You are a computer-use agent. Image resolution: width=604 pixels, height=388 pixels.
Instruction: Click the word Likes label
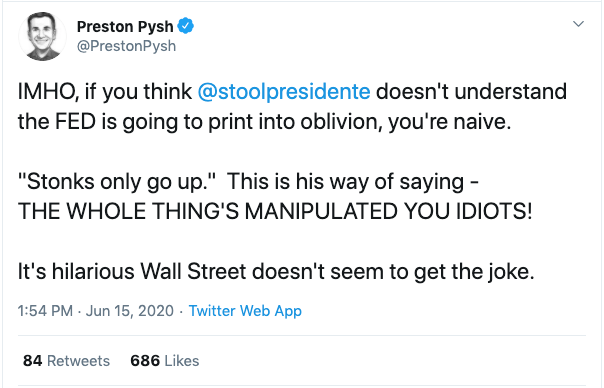point(182,361)
